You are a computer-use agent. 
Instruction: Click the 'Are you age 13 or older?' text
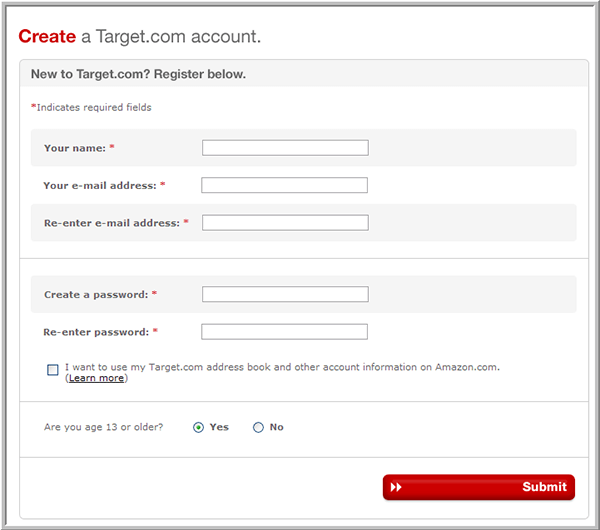coord(103,427)
